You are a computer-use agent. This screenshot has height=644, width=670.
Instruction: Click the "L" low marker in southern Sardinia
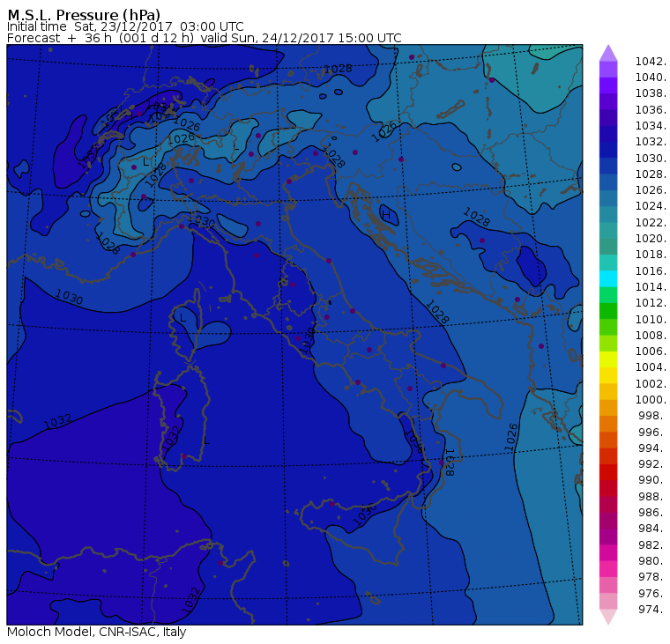point(207,440)
